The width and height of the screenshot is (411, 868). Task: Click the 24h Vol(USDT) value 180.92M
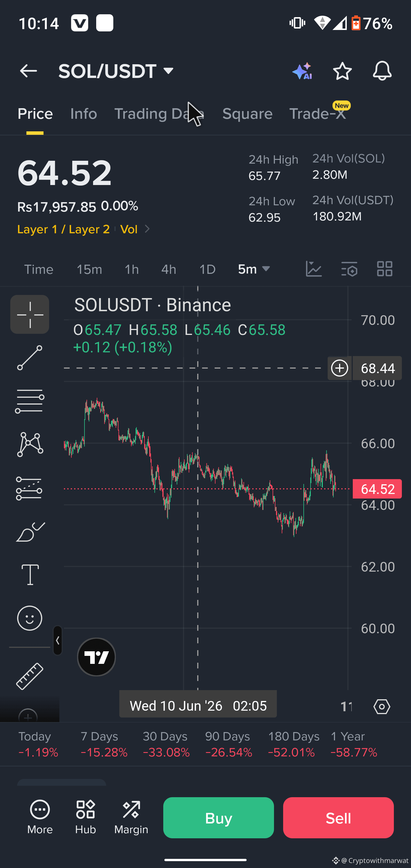(x=337, y=216)
